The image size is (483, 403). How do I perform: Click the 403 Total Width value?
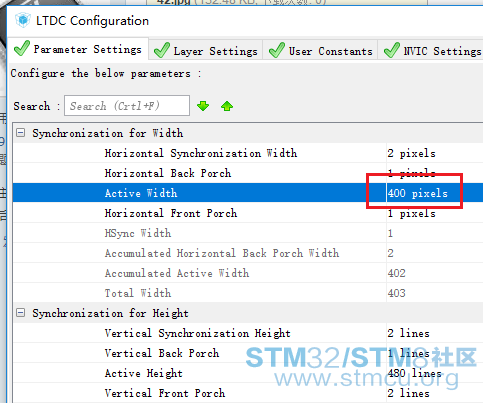coord(396,293)
